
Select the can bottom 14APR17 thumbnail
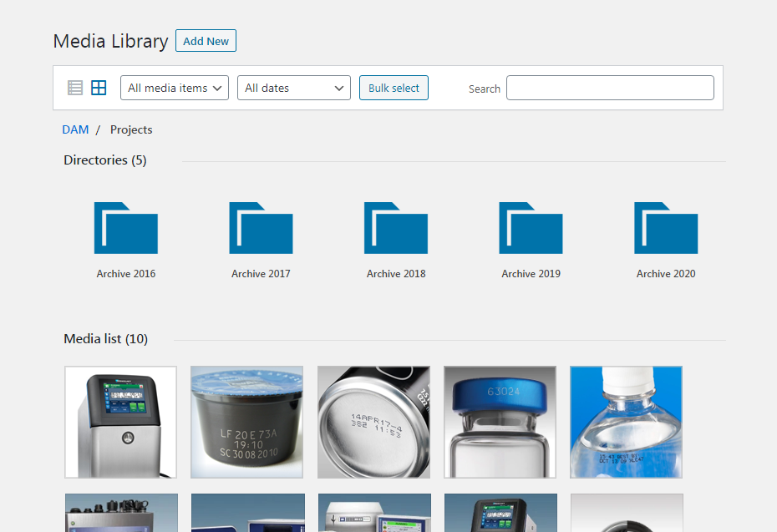click(373, 422)
